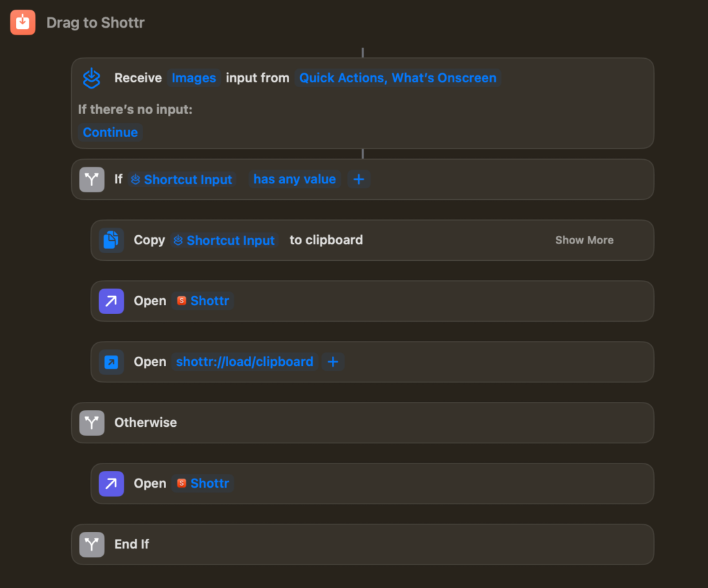Click the Open app icon under Otherwise
Screen dimensions: 708x588
pyautogui.click(x=111, y=484)
